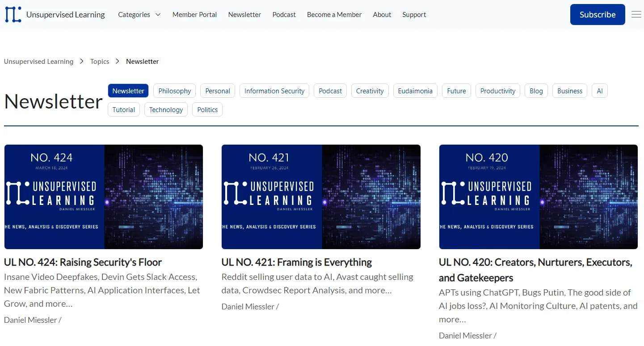Viewport: 644px width, 346px height.
Task: Open the Support page link
Action: point(414,15)
